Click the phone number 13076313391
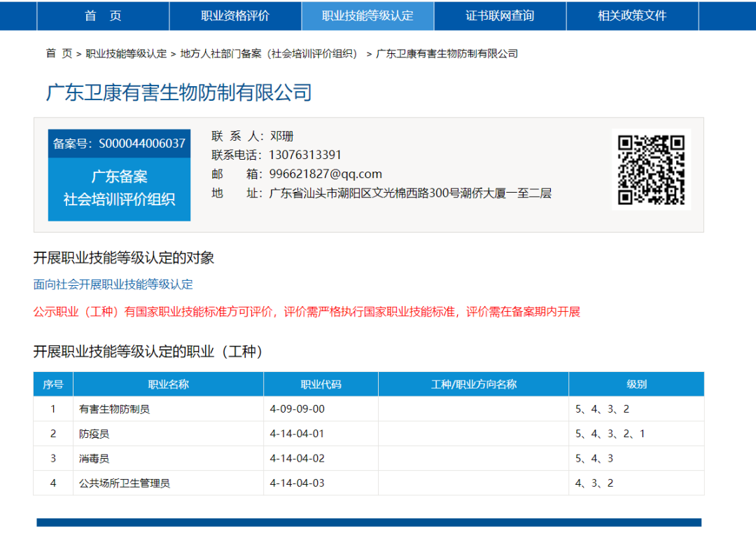This screenshot has width=756, height=538. tap(305, 155)
